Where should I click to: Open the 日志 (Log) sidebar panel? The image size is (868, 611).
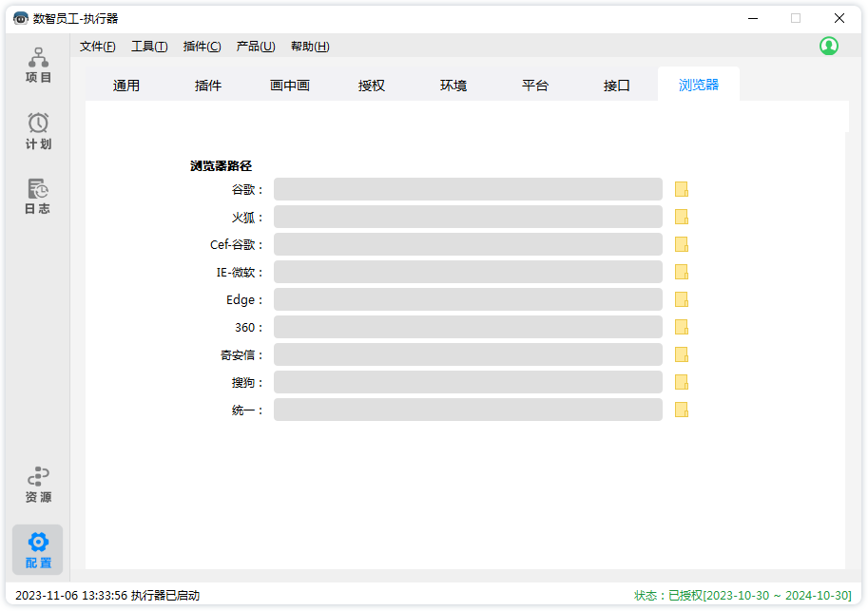[x=38, y=196]
